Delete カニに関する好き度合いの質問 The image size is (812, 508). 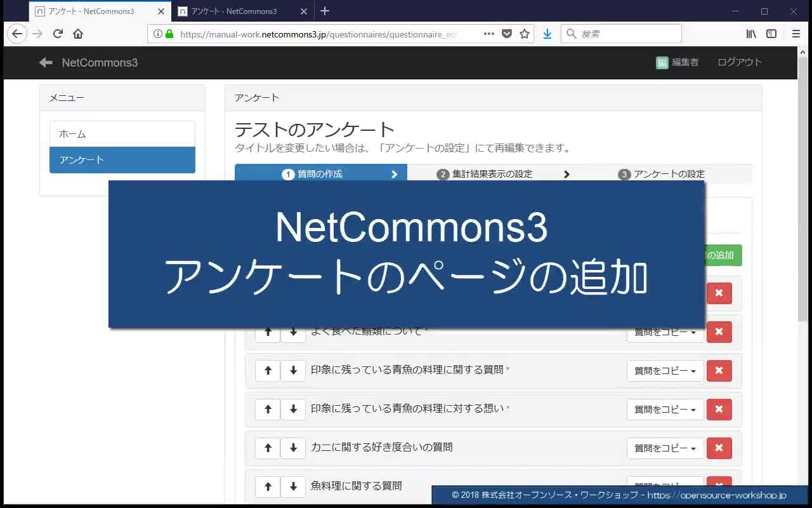click(x=719, y=448)
